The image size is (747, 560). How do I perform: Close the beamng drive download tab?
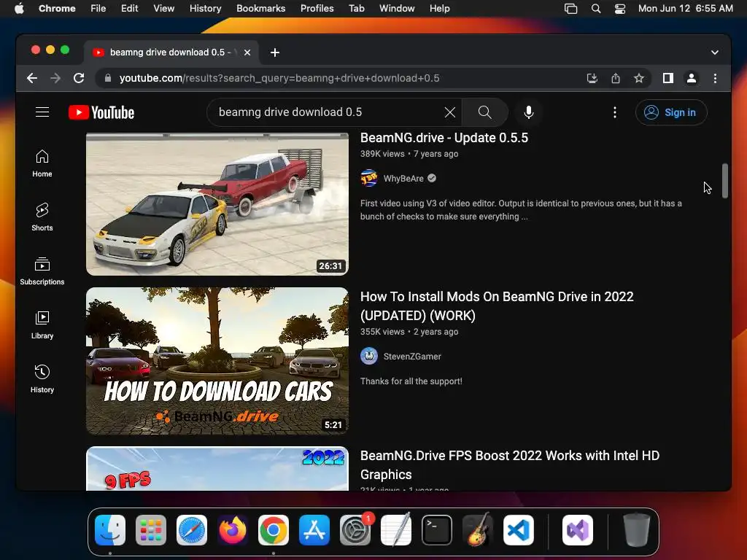coord(247,52)
